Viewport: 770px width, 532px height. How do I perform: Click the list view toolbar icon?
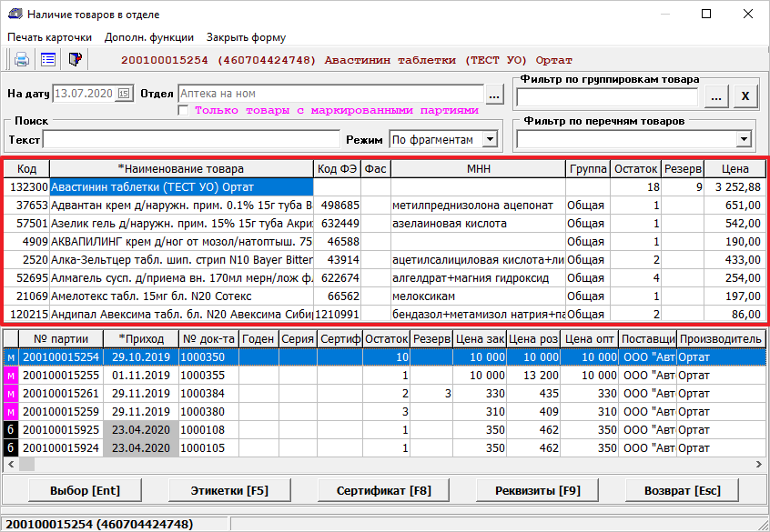[48, 60]
